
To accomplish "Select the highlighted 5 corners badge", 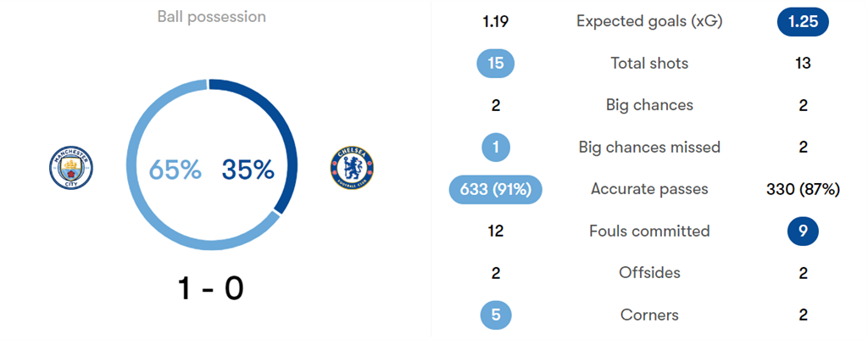I will 496,315.
